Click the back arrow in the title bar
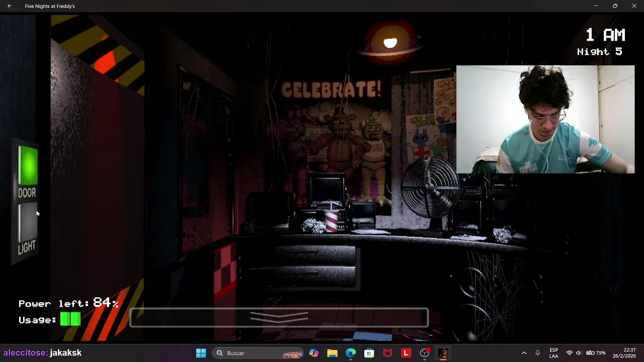644x362 pixels. [x=9, y=6]
